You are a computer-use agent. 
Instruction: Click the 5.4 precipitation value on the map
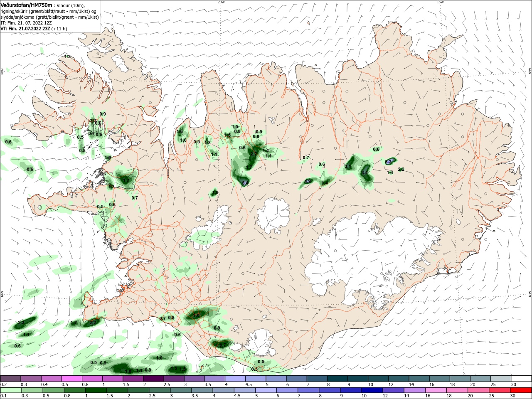[245, 183]
